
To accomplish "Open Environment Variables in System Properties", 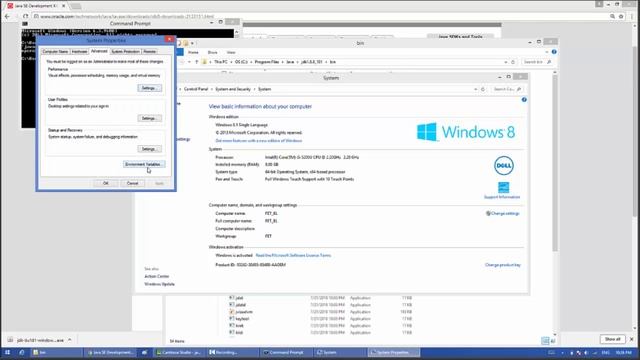I will tap(144, 164).
